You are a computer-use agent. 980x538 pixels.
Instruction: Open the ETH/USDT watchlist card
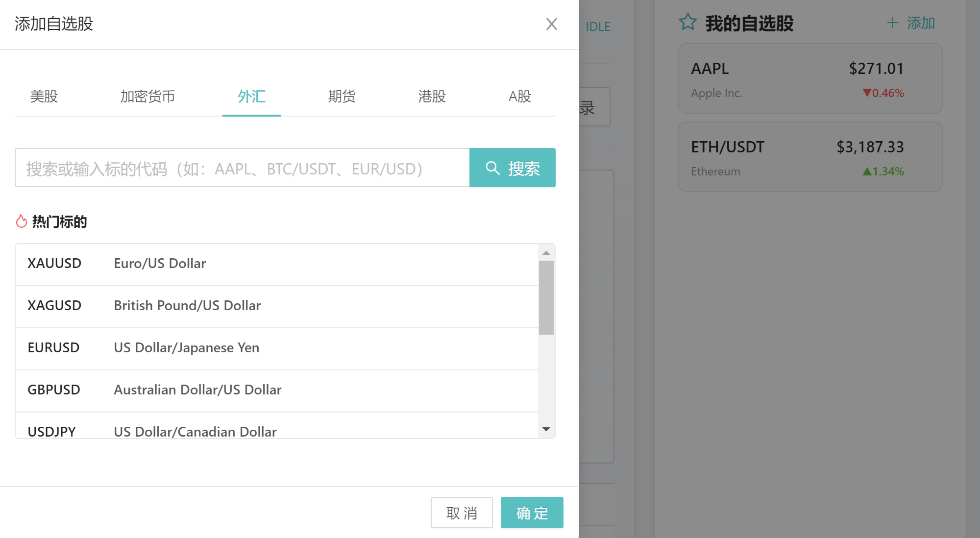pyautogui.click(x=809, y=157)
